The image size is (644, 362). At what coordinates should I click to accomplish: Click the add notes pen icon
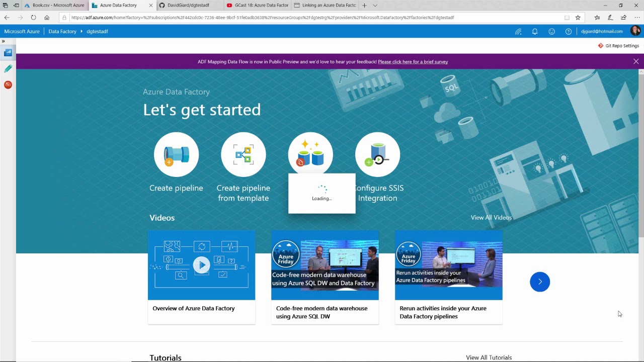[x=610, y=18]
